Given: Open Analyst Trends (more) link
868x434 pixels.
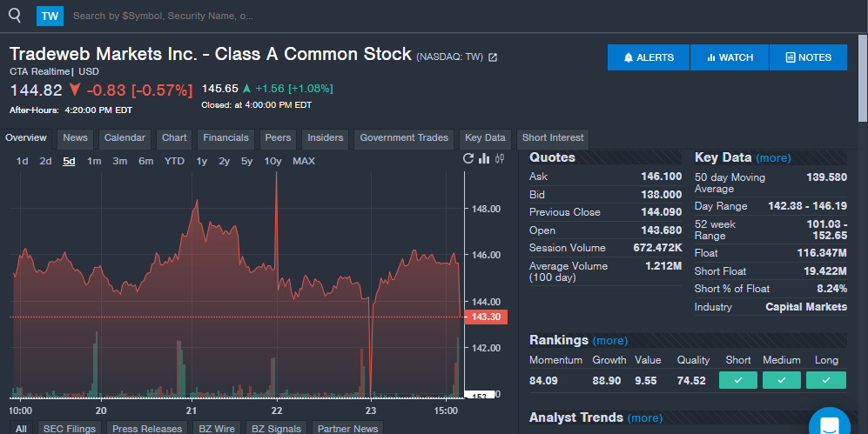Looking at the screenshot, I should tap(645, 418).
